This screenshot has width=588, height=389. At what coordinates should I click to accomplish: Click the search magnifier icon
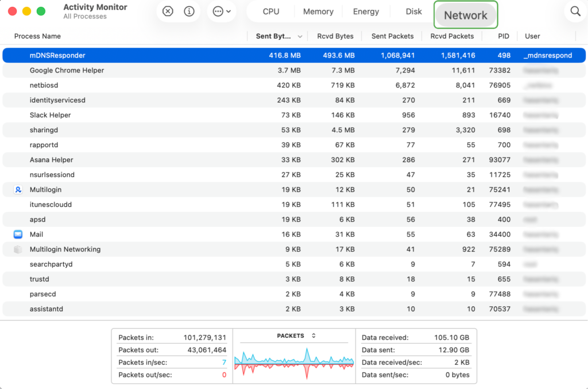tap(575, 11)
